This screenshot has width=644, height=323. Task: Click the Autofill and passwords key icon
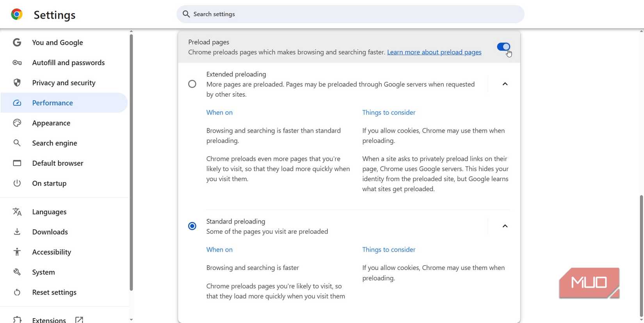pyautogui.click(x=17, y=62)
